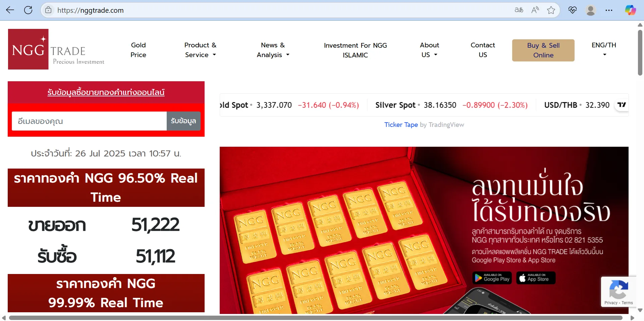The height and width of the screenshot is (321, 644).
Task: Click the gold bars promotional banner
Action: [424, 230]
